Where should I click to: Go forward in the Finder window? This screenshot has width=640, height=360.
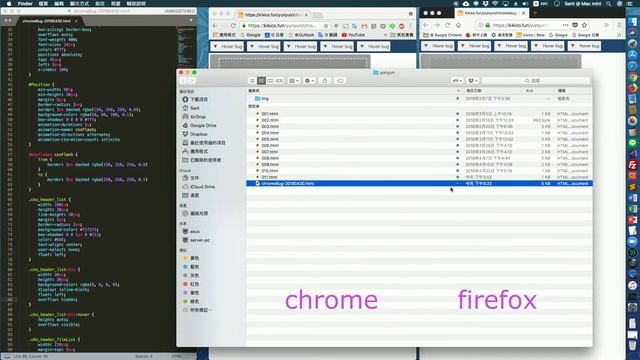click(192, 81)
